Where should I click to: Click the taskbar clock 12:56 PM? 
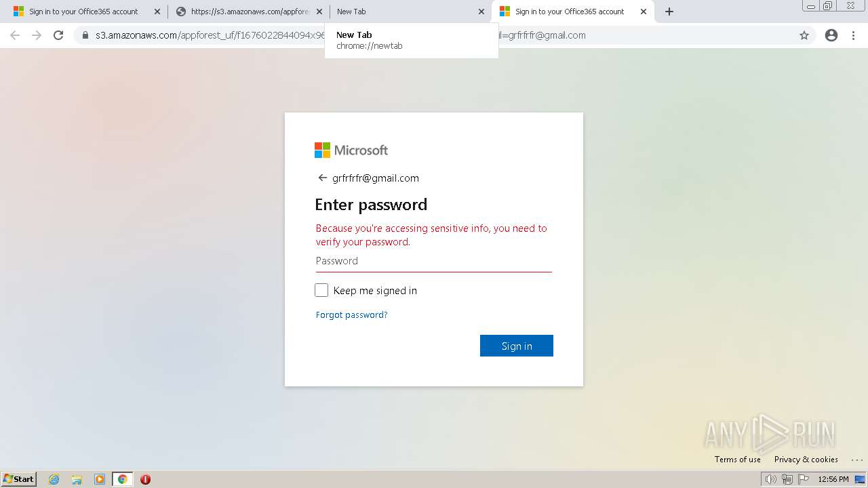tap(833, 479)
